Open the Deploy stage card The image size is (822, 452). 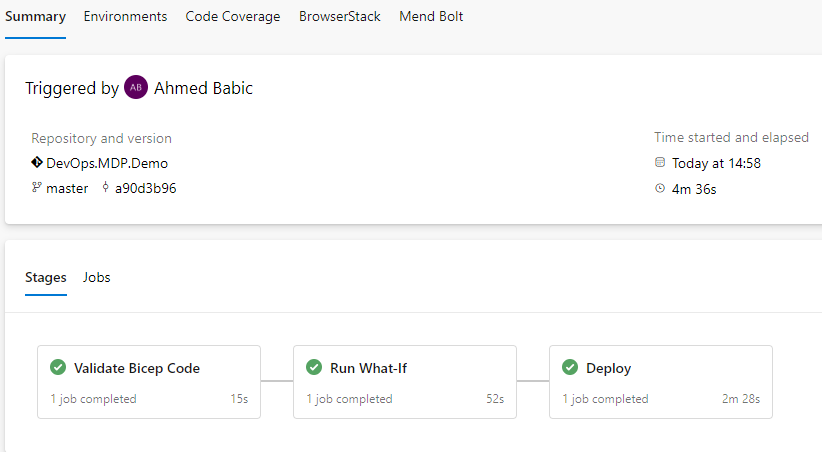point(660,382)
